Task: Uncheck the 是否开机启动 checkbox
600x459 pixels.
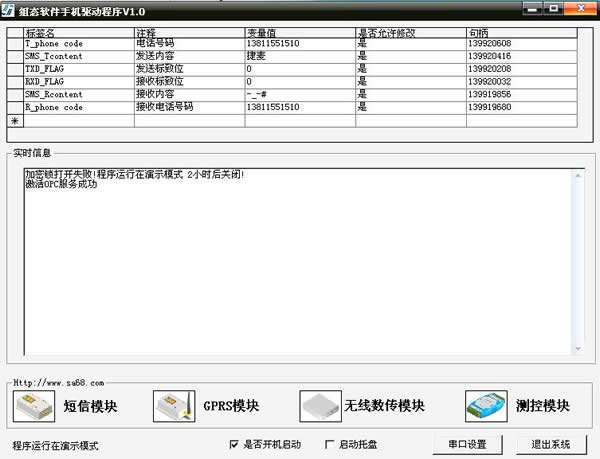Action: tap(234, 444)
